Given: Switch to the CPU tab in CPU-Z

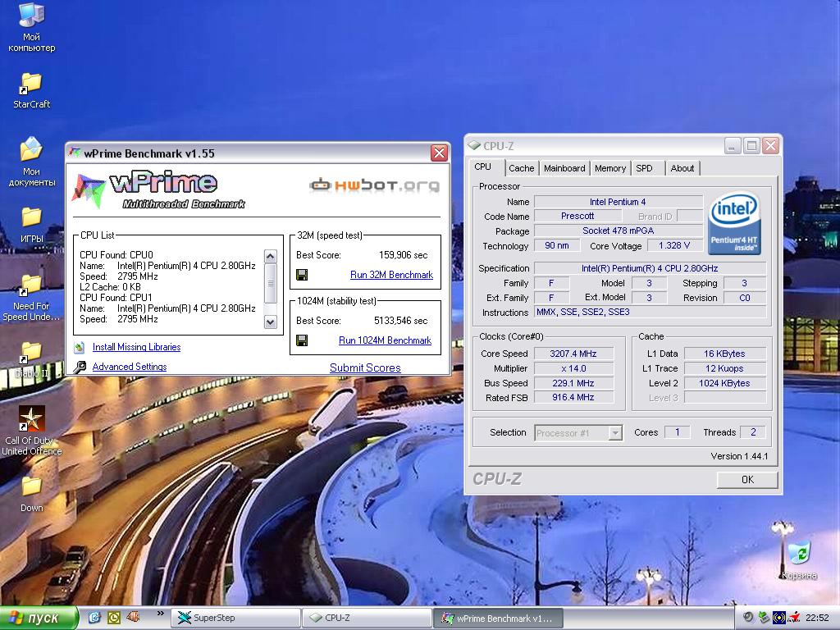Looking at the screenshot, I should click(x=482, y=167).
